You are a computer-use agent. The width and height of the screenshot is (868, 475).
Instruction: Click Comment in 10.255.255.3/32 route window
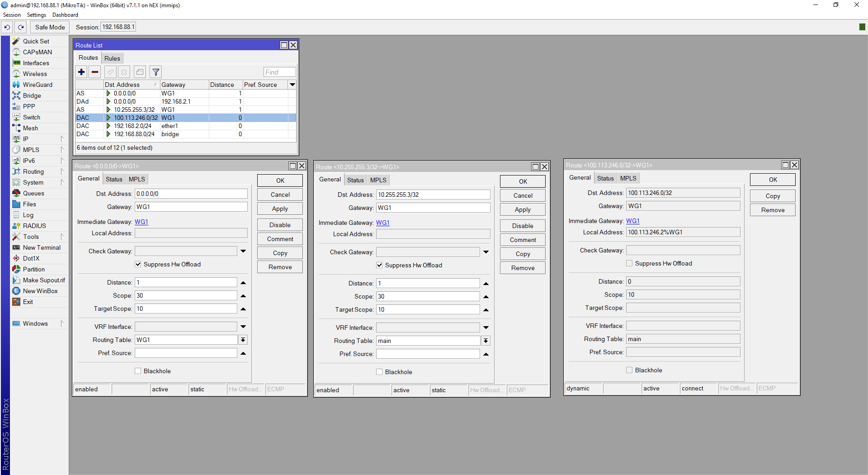(x=523, y=240)
